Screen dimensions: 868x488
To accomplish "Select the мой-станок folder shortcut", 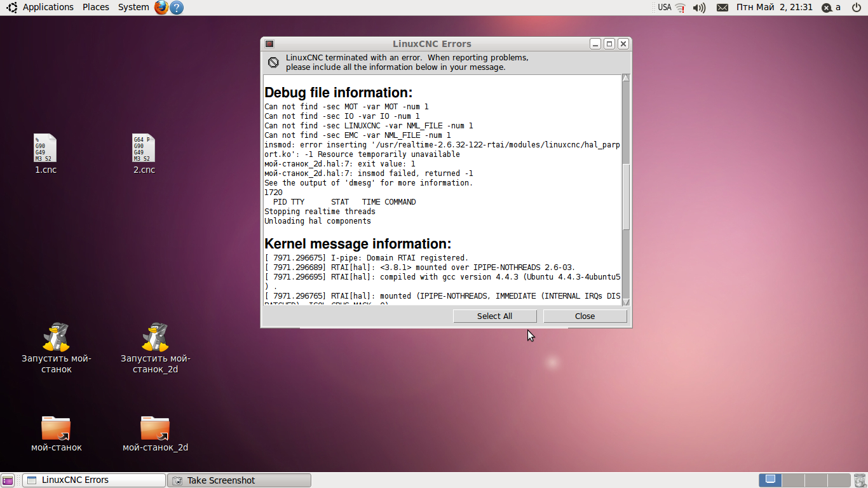I will click(x=56, y=433).
